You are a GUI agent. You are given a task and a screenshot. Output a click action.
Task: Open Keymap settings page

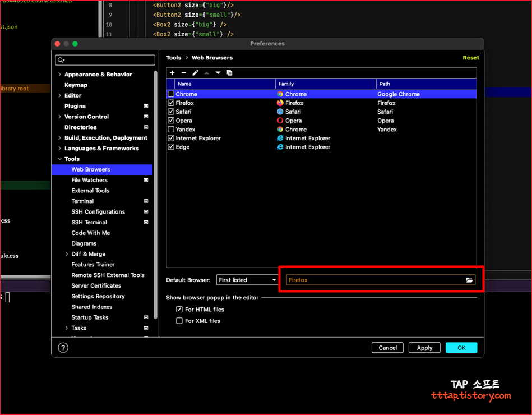pos(76,85)
